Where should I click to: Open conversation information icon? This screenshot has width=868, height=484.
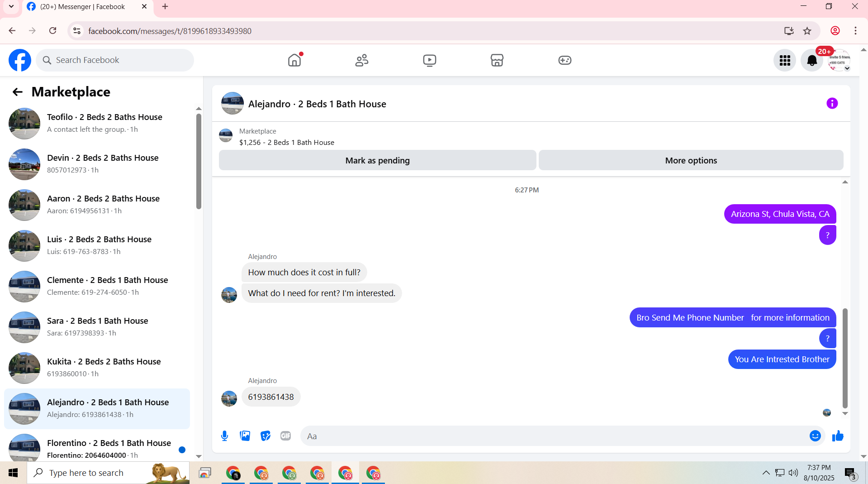[x=832, y=104]
